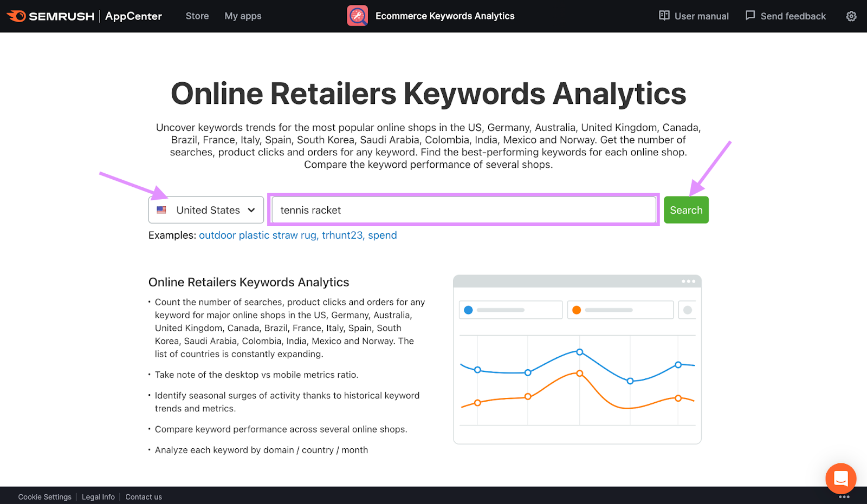Click the three dots on chart preview

pyautogui.click(x=688, y=282)
